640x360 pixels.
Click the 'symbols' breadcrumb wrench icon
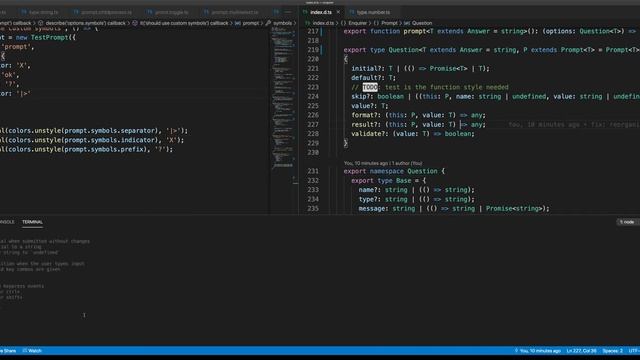point(268,23)
